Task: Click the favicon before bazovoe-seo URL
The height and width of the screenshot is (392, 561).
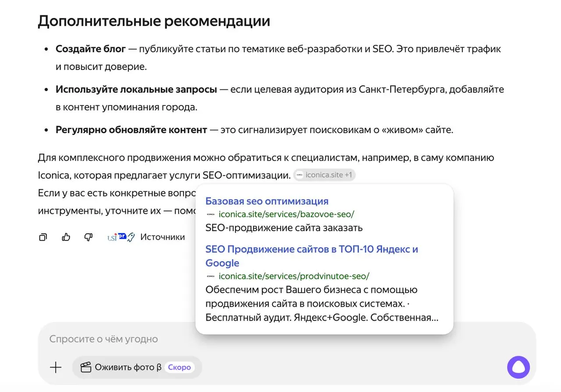Action: pyautogui.click(x=211, y=215)
